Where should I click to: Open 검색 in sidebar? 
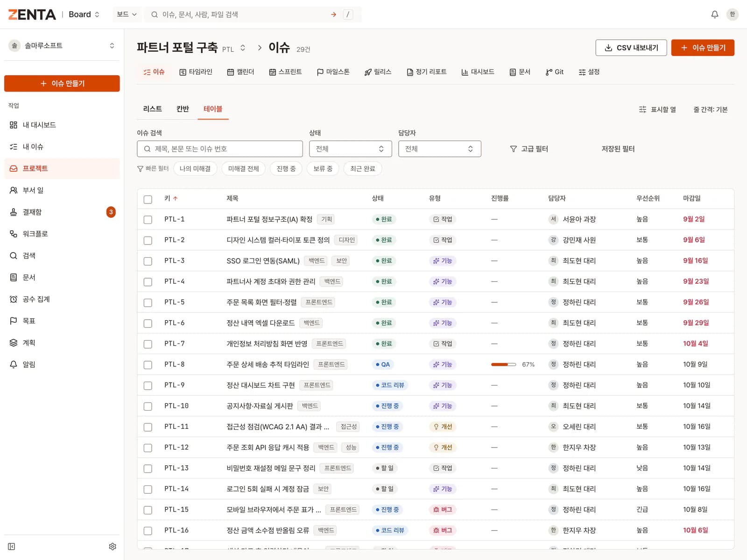62,256
